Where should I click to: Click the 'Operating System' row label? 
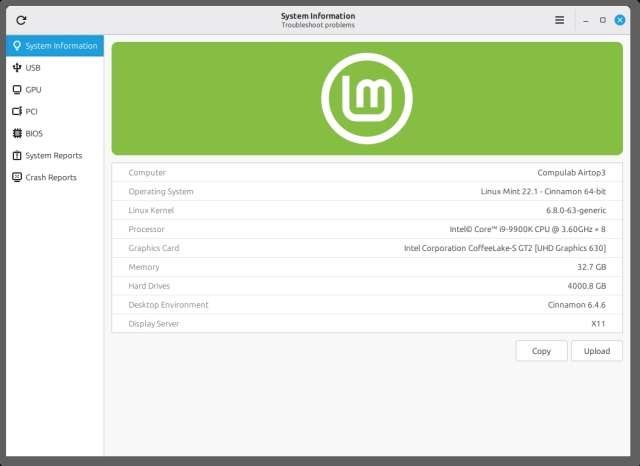[x=161, y=191]
